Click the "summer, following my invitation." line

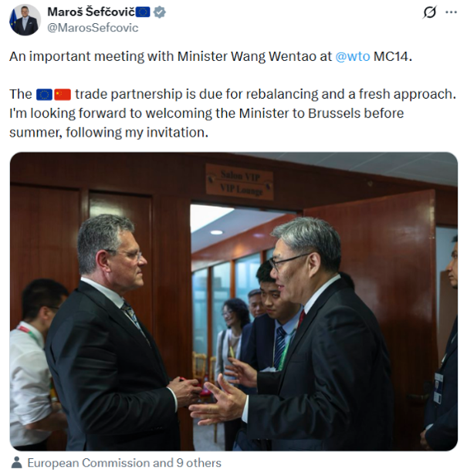click(x=109, y=133)
